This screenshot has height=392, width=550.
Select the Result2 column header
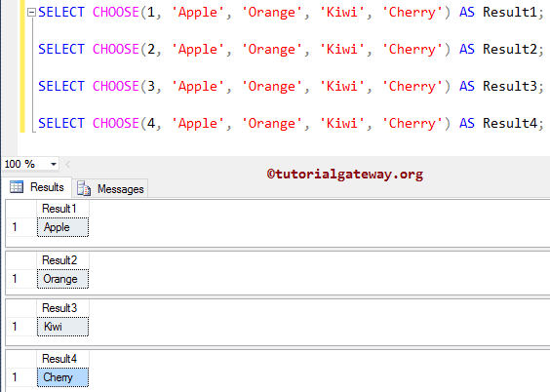(x=62, y=260)
